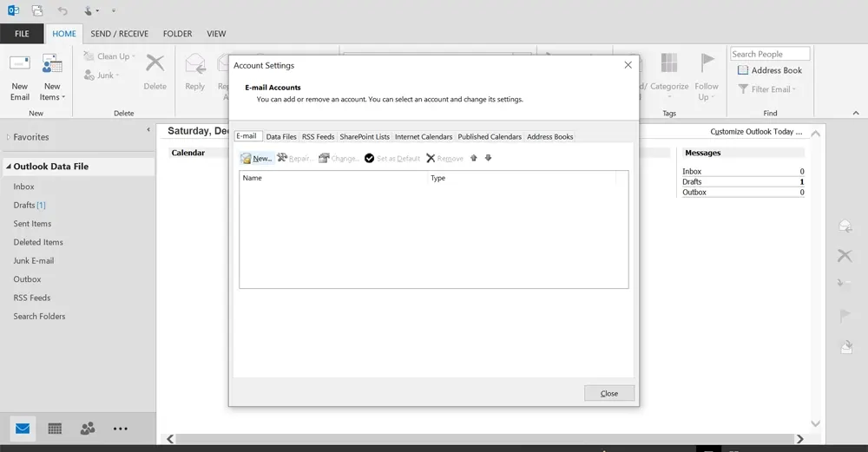Click Repair in Account Settings toolbar
This screenshot has width=868, height=452.
[295, 158]
